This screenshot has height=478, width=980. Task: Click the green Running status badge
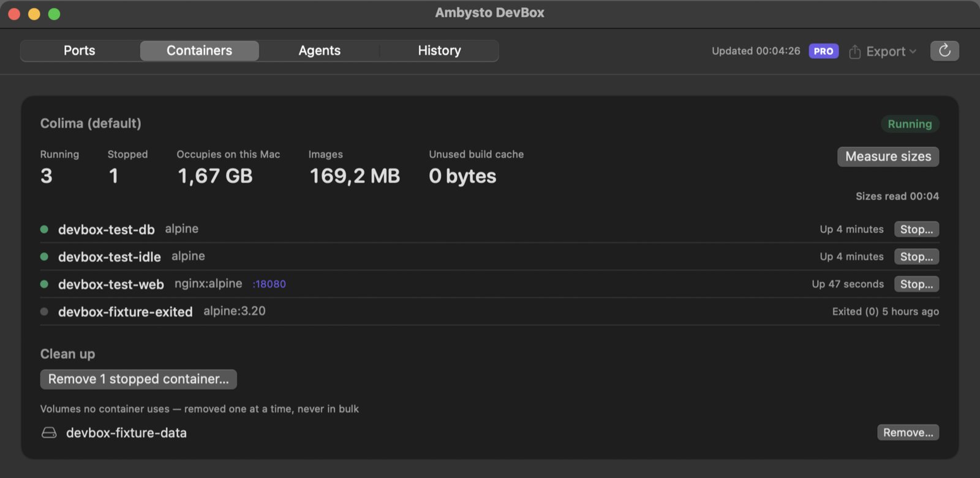coord(910,124)
